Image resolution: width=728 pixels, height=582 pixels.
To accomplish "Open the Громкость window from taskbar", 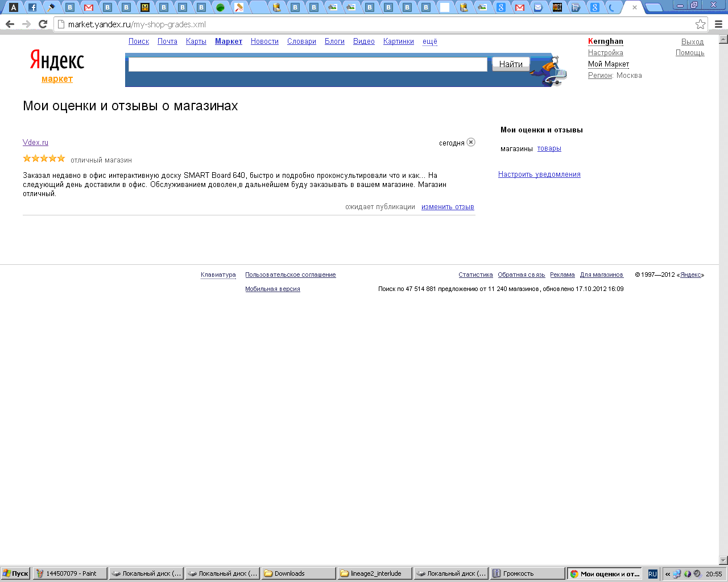I will [527, 573].
